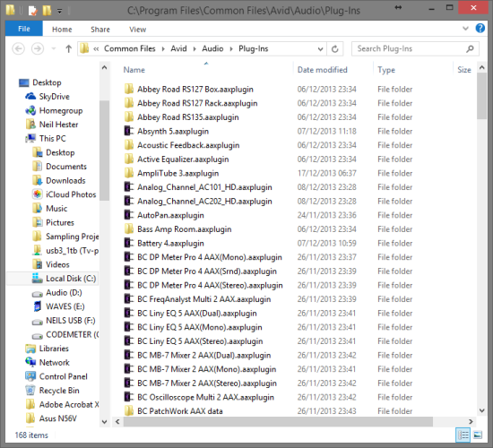493x448 pixels.
Task: Open the Home ribbon tab
Action: [62, 30]
